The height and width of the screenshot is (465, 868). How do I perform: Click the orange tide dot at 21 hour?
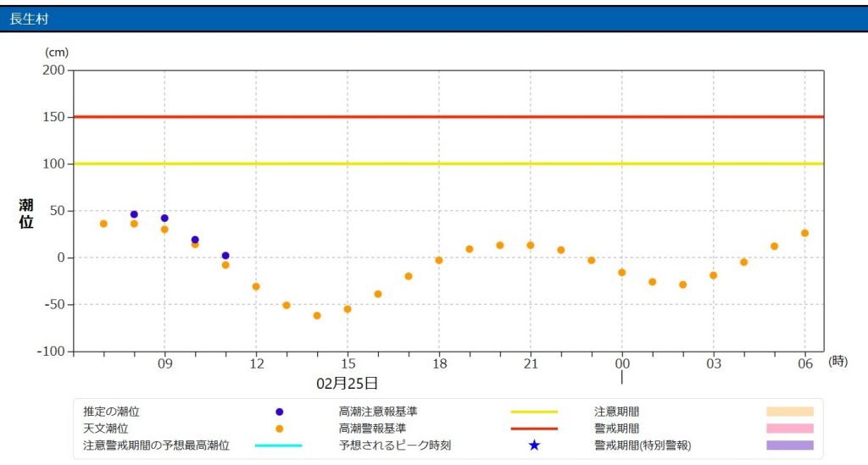tap(531, 246)
